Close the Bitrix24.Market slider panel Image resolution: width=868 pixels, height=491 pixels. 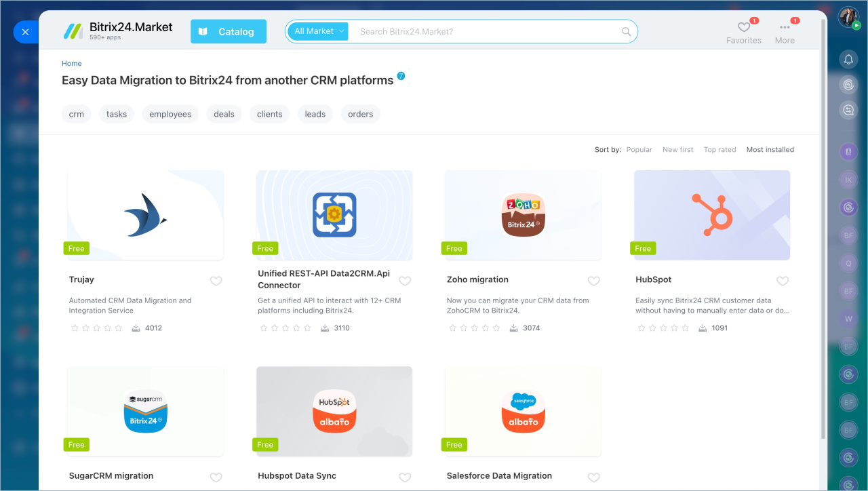pos(25,32)
